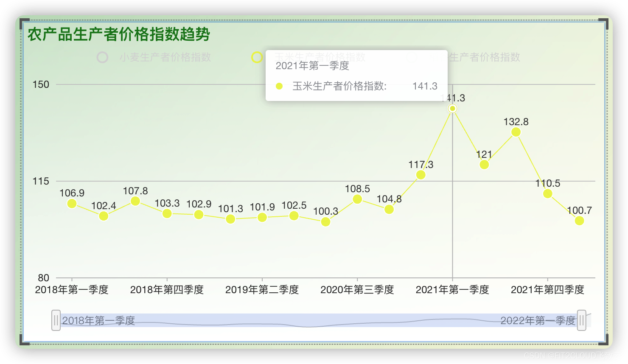The image size is (628, 364).
Task: Click the 132.8 data point marker
Action: (516, 132)
